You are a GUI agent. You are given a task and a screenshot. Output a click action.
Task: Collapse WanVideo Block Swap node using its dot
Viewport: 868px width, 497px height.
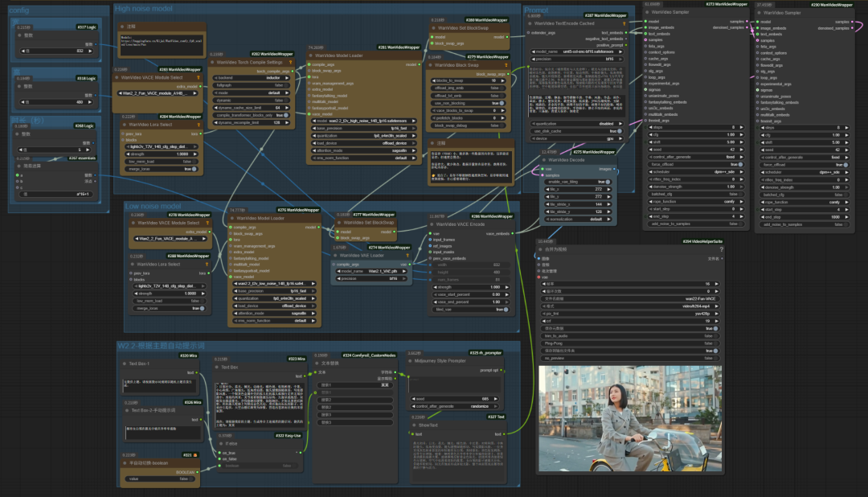pos(430,65)
